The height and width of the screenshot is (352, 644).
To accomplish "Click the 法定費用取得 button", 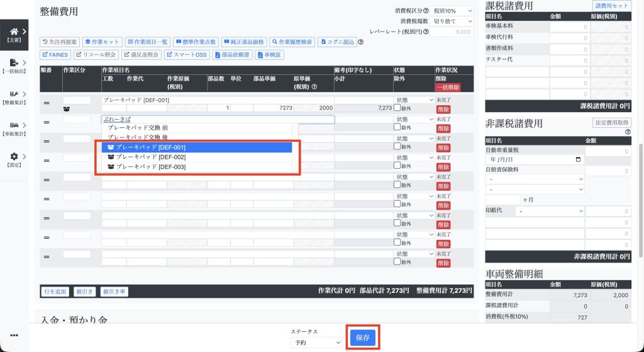I will (x=611, y=123).
